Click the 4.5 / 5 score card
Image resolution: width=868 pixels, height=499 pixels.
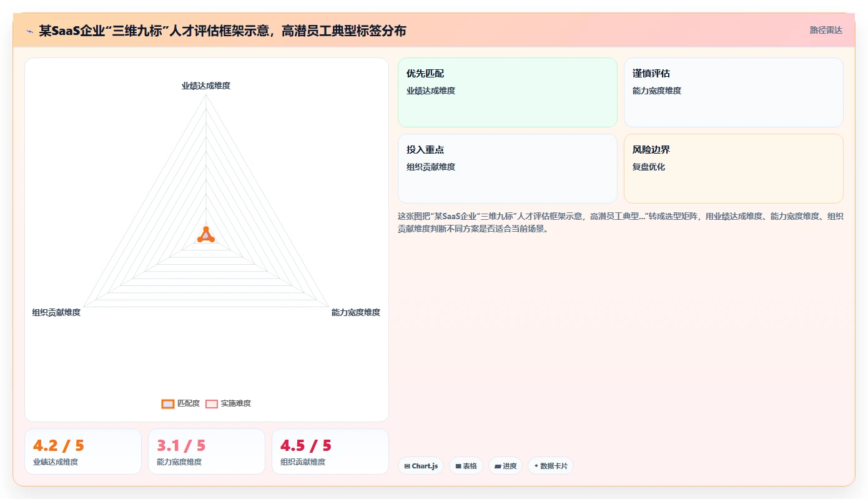coord(330,452)
